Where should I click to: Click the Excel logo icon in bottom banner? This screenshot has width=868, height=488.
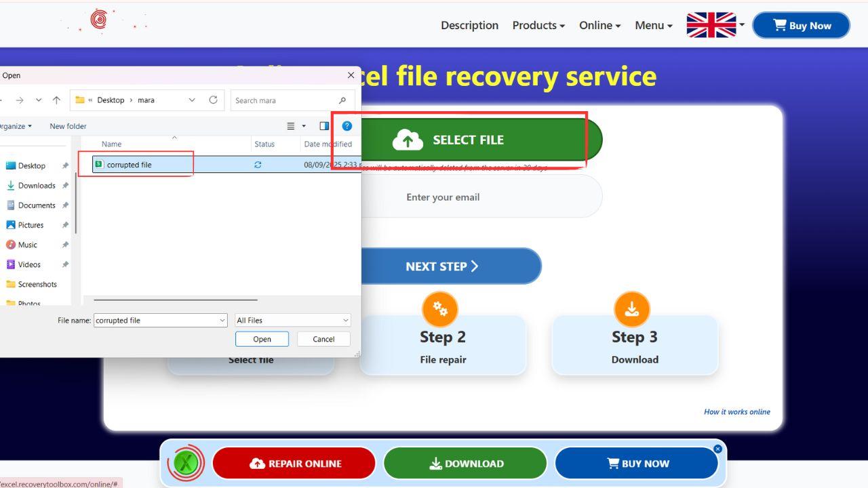[186, 464]
